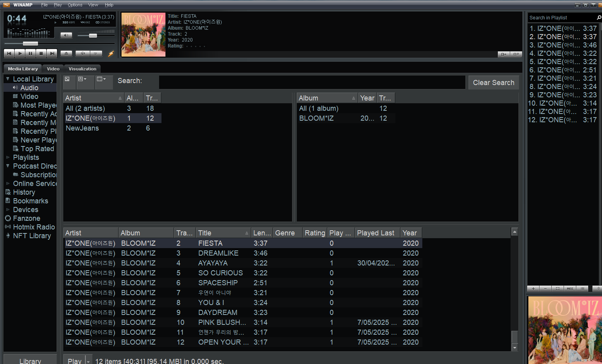Toggle album art view button
Screen dimensions: 602x364
[69, 82]
